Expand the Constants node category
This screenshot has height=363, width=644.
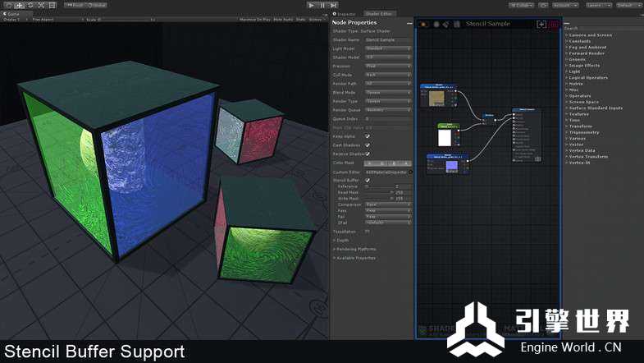tap(578, 41)
